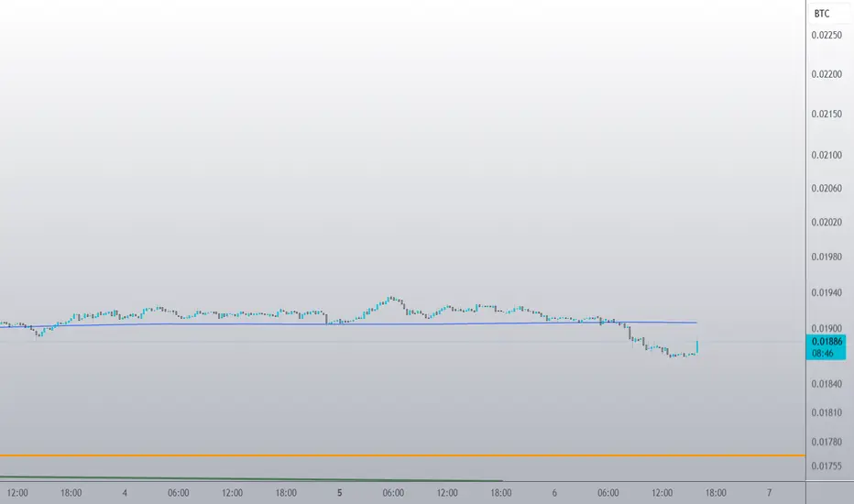Image resolution: width=854 pixels, height=504 pixels.
Task: Click the date label 7 on time axis
Action: click(770, 493)
